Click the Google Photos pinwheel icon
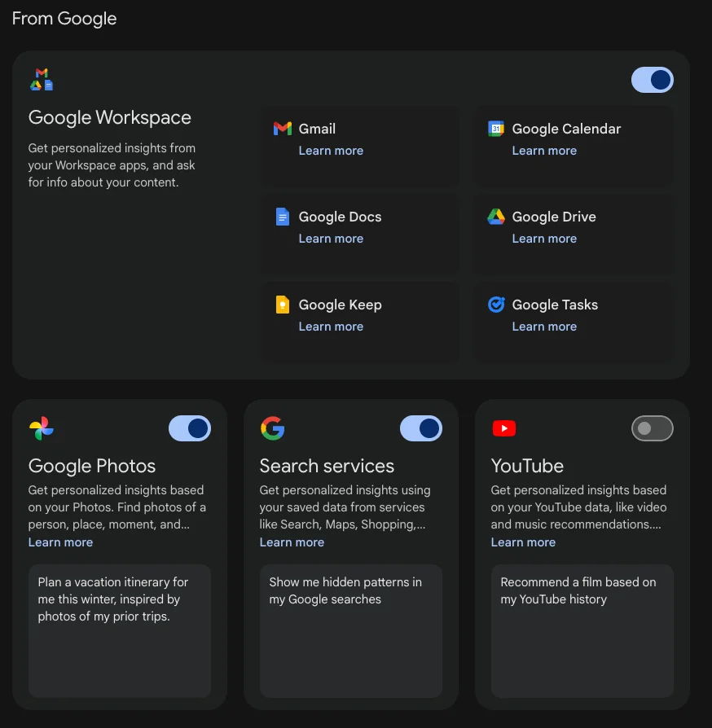This screenshot has height=728, width=712. pos(42,428)
